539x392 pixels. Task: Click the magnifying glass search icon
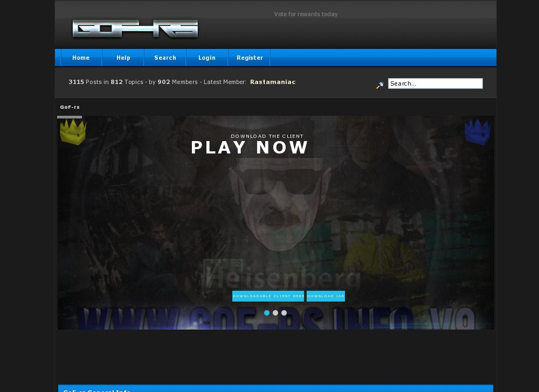pyautogui.click(x=379, y=85)
